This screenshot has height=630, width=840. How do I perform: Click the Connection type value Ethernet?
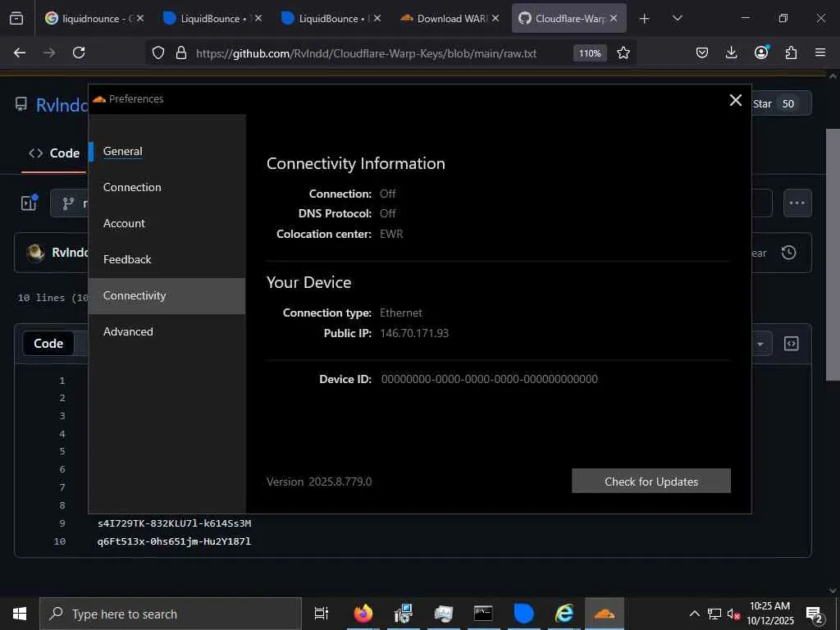pos(400,313)
